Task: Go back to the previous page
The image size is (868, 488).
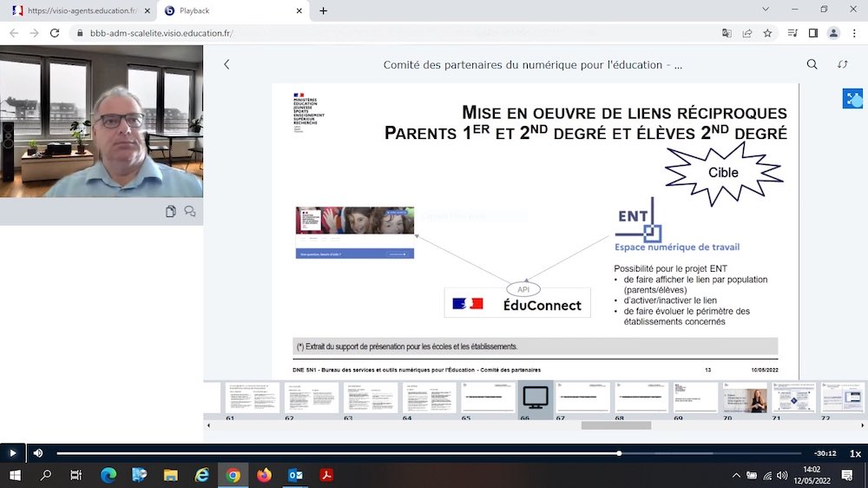Action: [14, 33]
